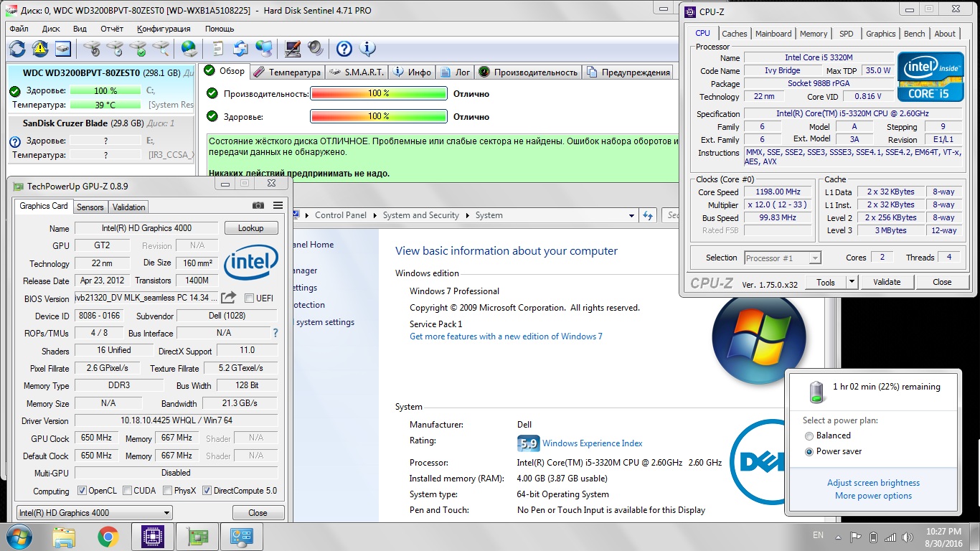Open the blue question mark help icon

tap(344, 49)
